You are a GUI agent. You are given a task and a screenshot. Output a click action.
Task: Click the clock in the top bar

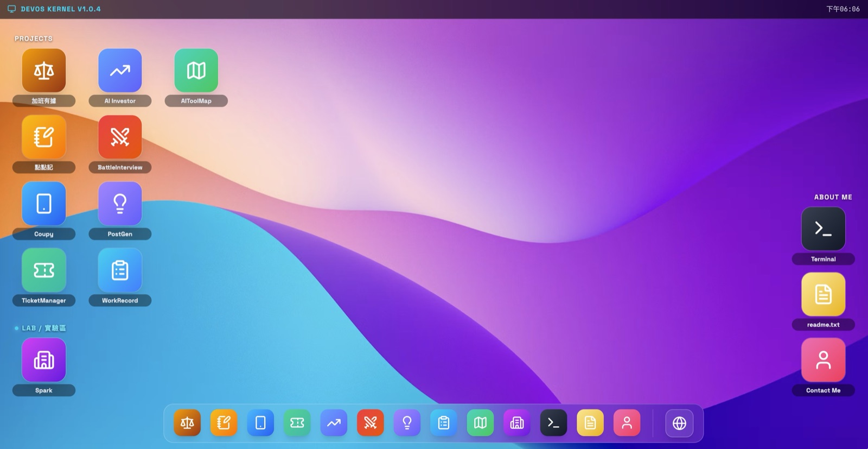[843, 9]
